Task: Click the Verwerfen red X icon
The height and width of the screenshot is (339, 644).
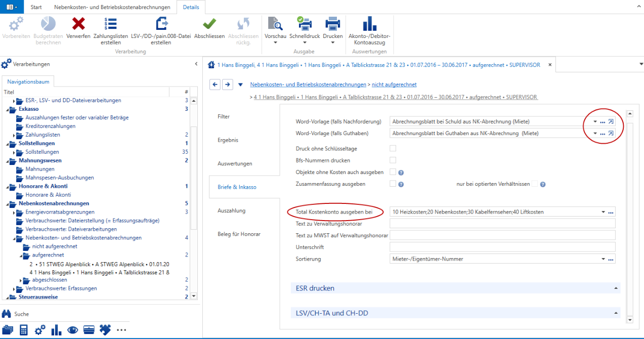Action: click(78, 24)
